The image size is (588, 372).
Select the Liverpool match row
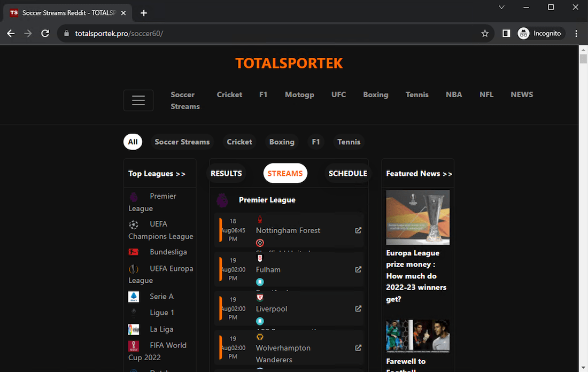click(289, 308)
